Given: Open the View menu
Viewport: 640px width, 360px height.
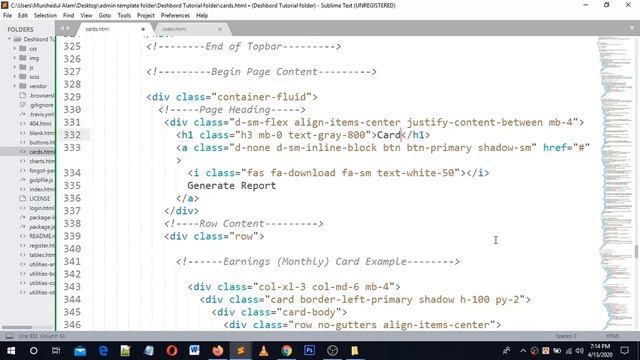Looking at the screenshot, I should pyautogui.click(x=86, y=16).
